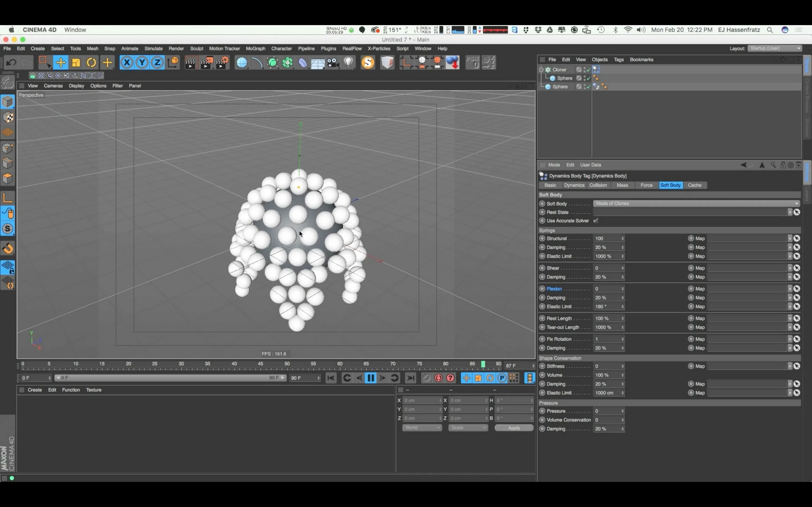Toggle the X-axis lock button
Screen dimensions: 812x507
(126, 63)
